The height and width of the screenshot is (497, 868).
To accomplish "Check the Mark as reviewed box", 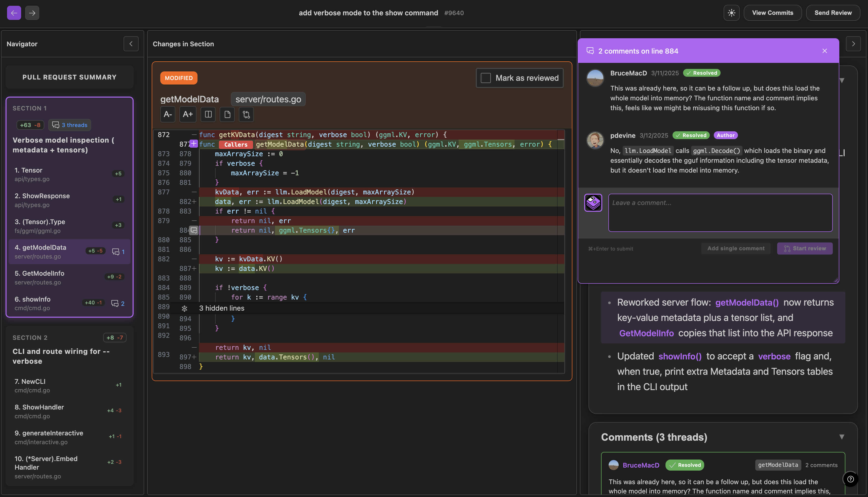I will (x=485, y=78).
